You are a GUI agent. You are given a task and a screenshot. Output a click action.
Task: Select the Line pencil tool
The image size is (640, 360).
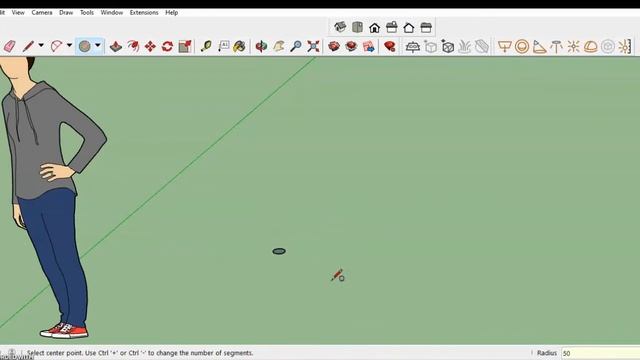coord(28,46)
